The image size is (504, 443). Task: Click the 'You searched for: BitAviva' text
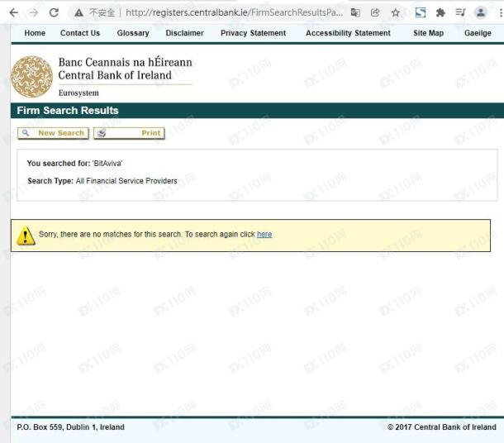pyautogui.click(x=74, y=164)
